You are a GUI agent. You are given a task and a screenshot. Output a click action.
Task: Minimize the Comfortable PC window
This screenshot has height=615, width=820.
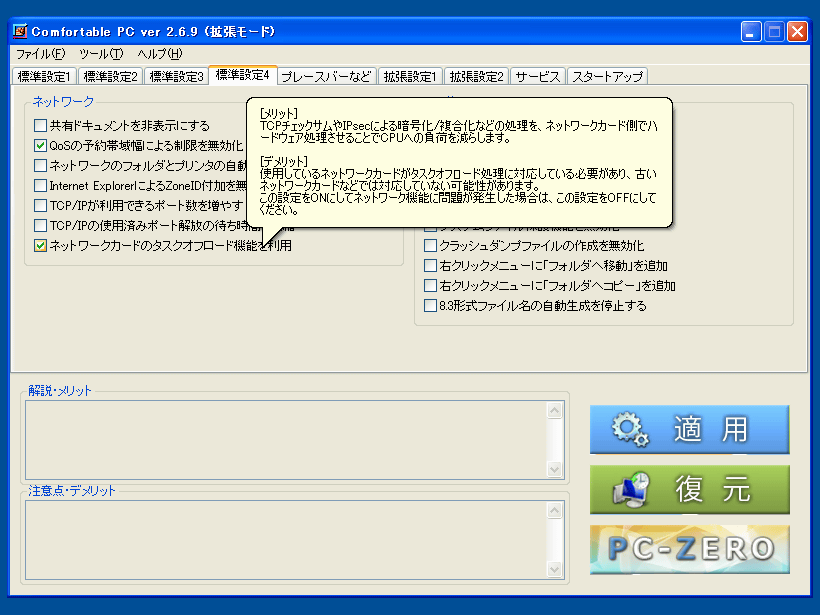coord(751,32)
